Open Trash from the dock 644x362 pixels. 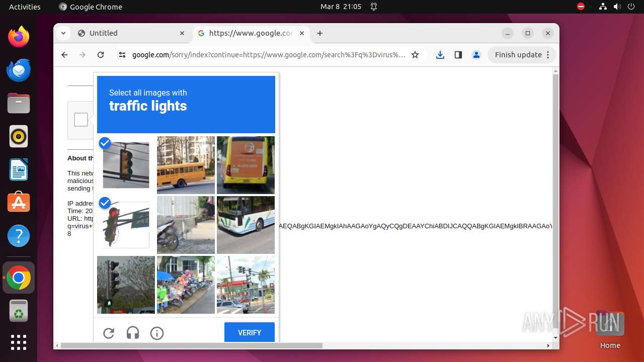tap(19, 311)
